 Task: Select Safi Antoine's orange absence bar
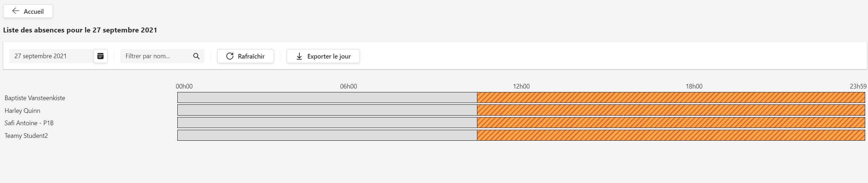coord(671,123)
